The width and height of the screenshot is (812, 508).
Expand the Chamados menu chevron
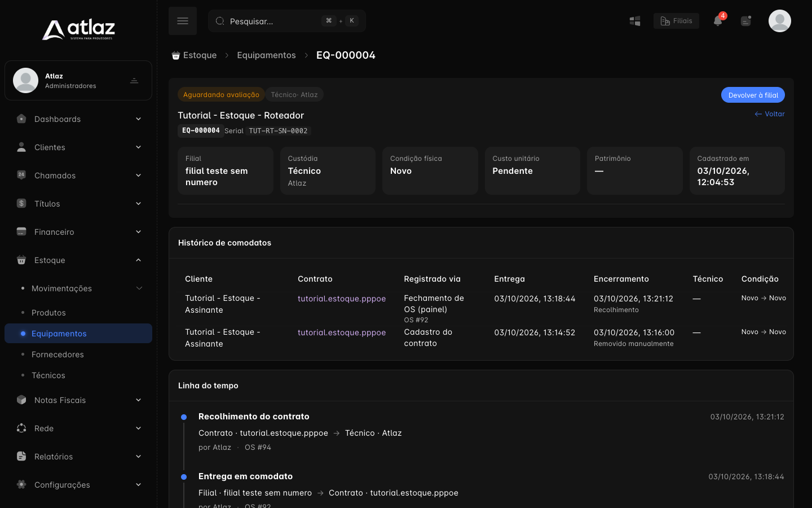[x=138, y=176]
